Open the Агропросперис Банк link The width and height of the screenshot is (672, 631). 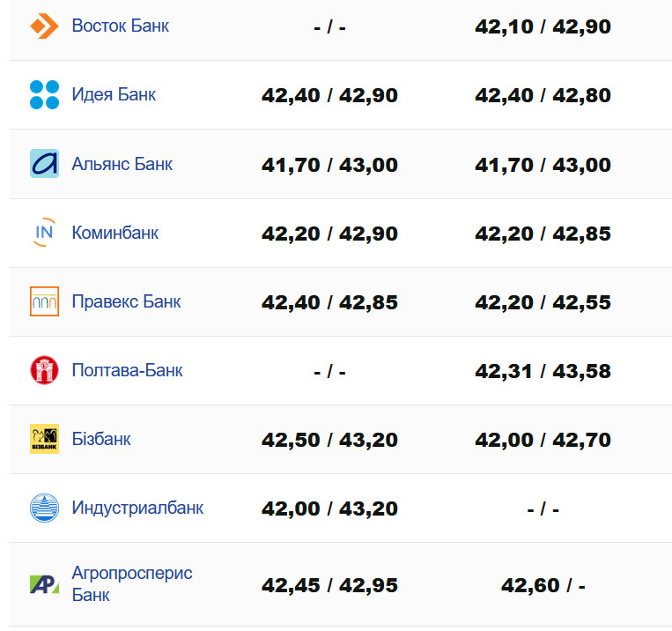(x=131, y=583)
